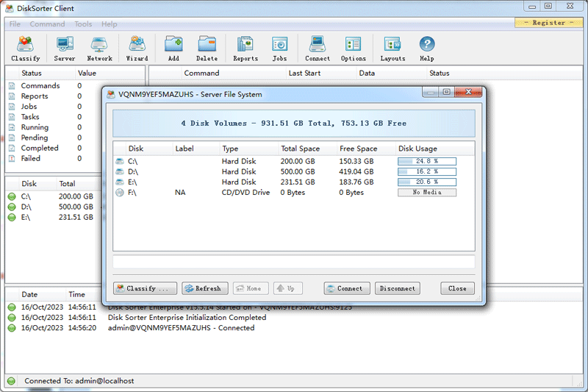Click the Classify ... dialog button
The height and width of the screenshot is (392, 588).
(x=145, y=288)
